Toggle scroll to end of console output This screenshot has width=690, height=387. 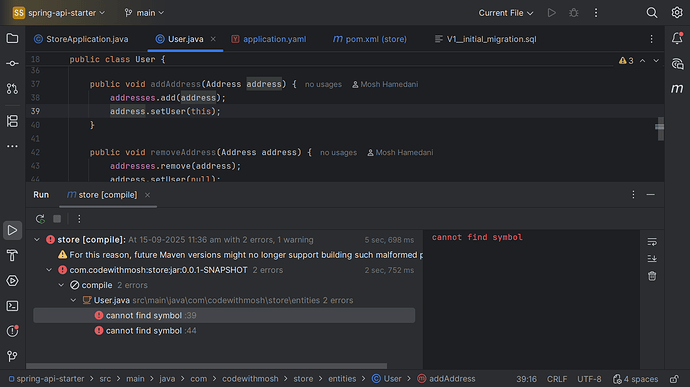pyautogui.click(x=652, y=259)
